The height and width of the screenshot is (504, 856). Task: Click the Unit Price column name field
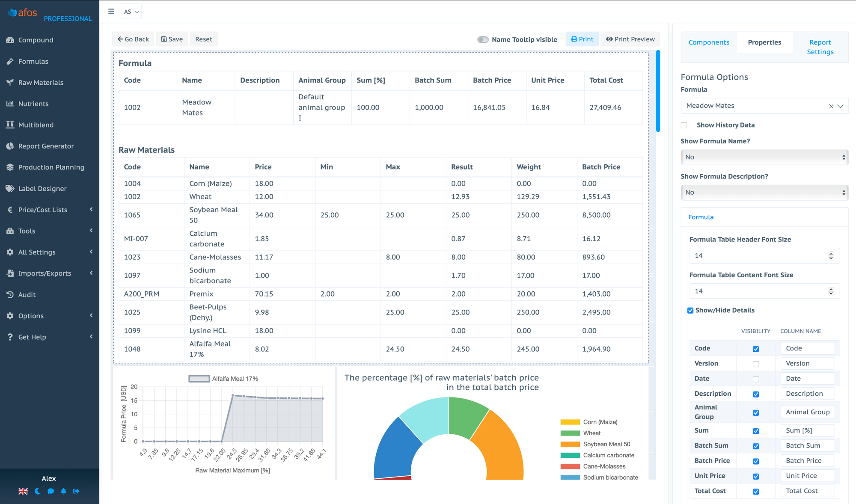[x=807, y=476]
